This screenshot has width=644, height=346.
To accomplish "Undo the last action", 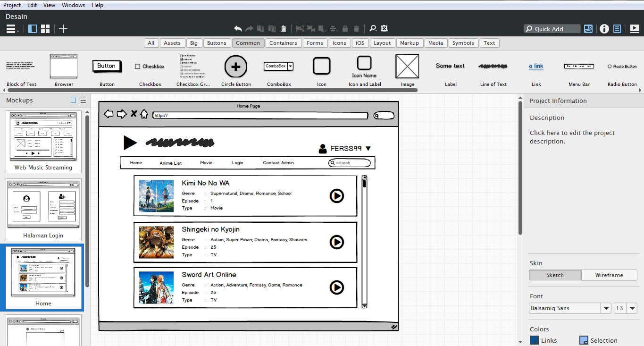I will click(239, 28).
